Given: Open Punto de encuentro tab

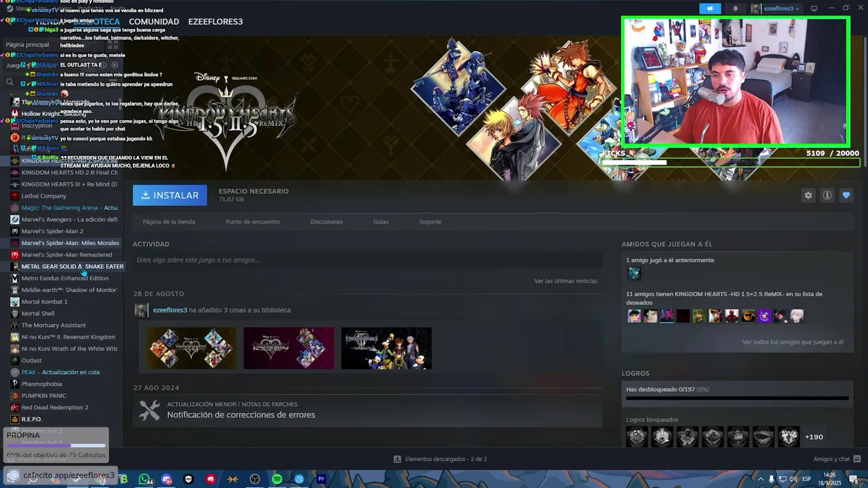Looking at the screenshot, I should point(252,222).
